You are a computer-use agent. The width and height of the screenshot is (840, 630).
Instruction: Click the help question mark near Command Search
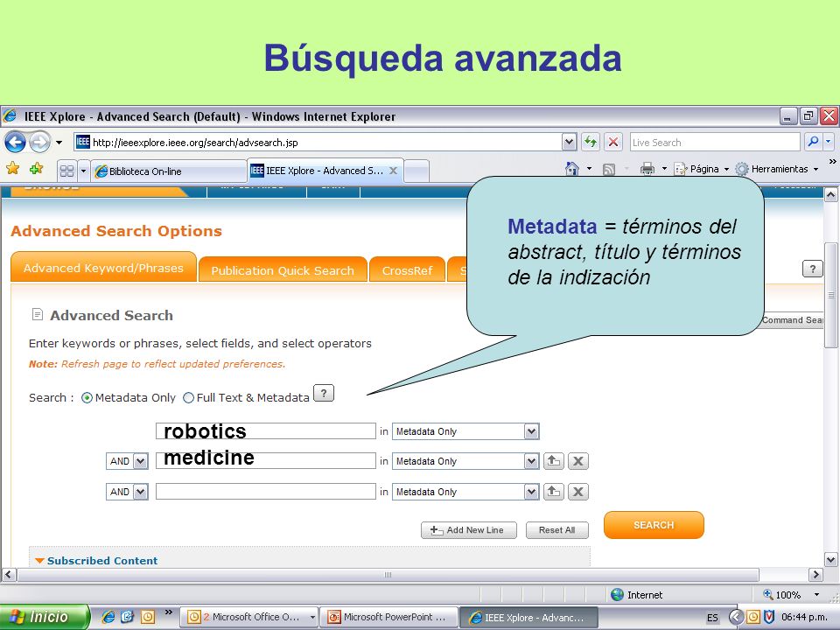point(812,269)
